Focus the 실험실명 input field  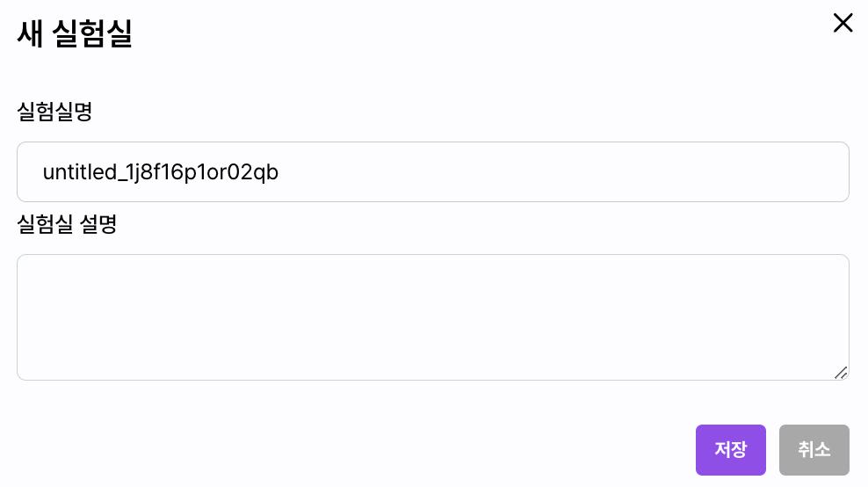(x=433, y=171)
